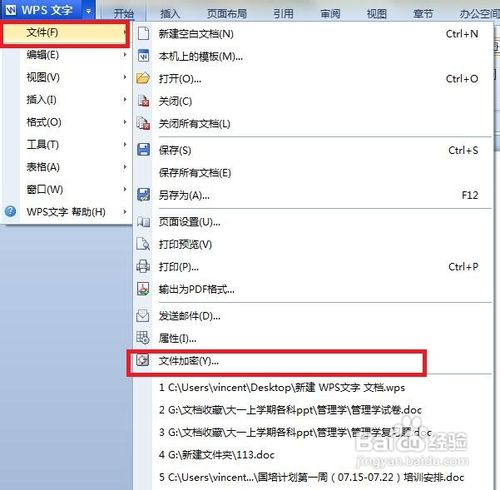500x490 pixels.
Task: Click the save as icon
Action: pos(143,195)
